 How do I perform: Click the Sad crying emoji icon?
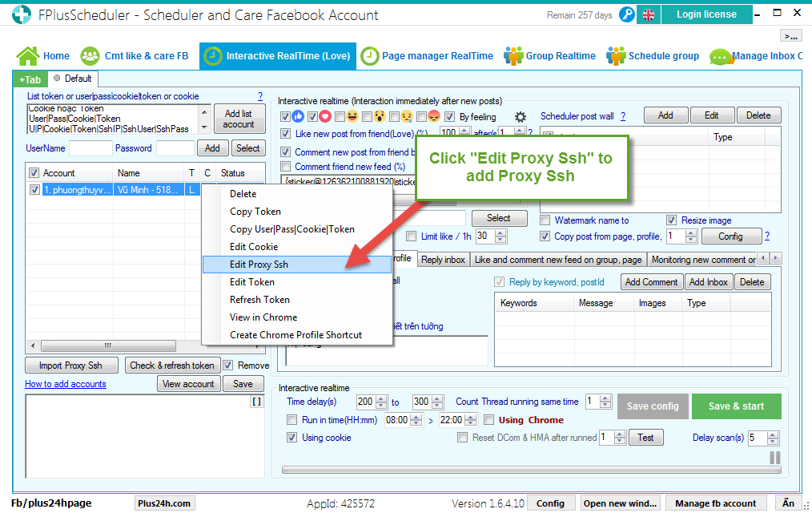[x=407, y=116]
